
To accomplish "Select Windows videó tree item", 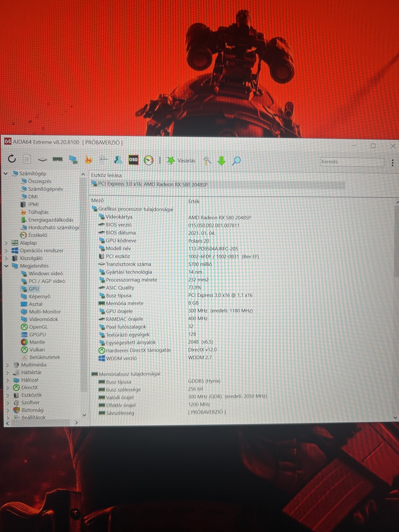I will 46,273.
